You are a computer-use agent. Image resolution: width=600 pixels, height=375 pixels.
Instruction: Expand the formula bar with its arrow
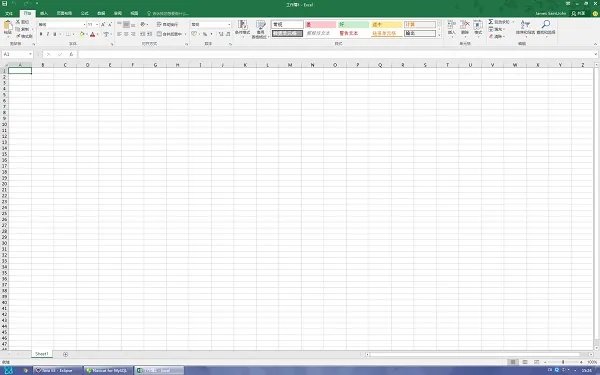596,54
